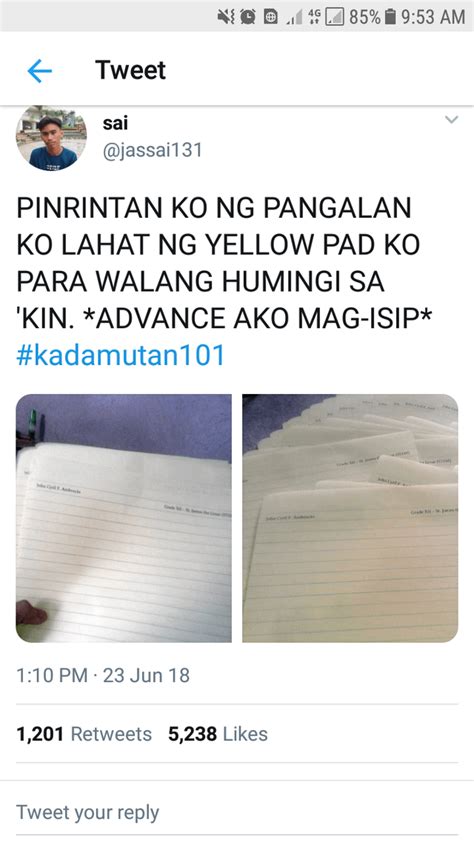Image resolution: width=474 pixels, height=842 pixels.
Task: Open sai's profile picture
Action: [x=52, y=138]
